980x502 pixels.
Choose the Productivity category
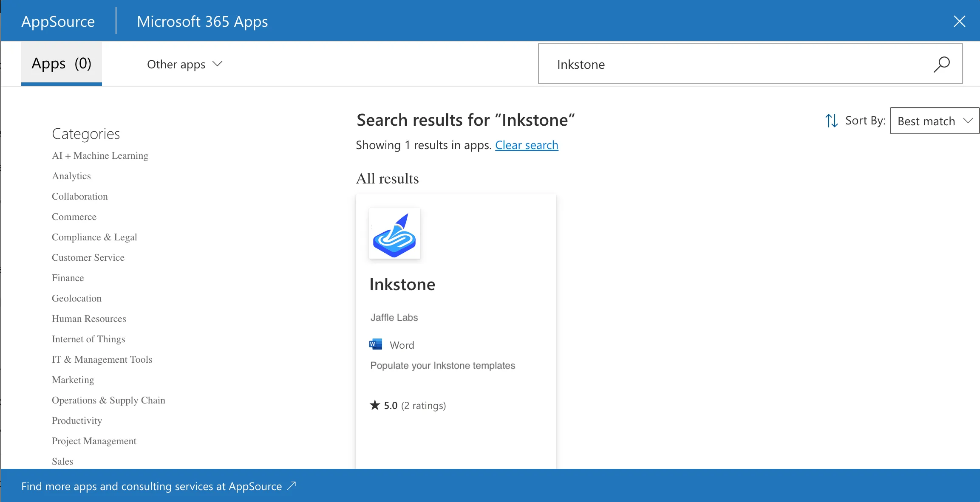click(77, 420)
